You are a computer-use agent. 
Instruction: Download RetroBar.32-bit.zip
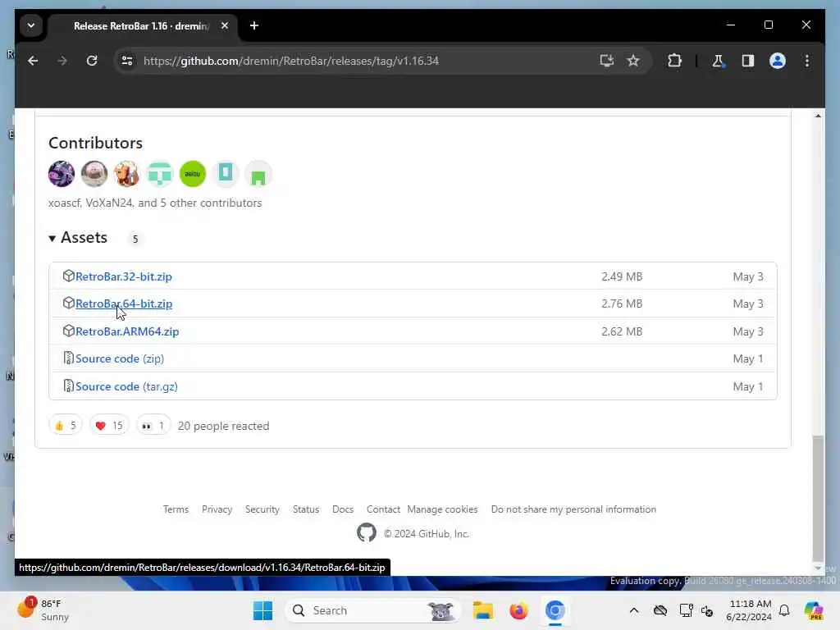pyautogui.click(x=124, y=276)
